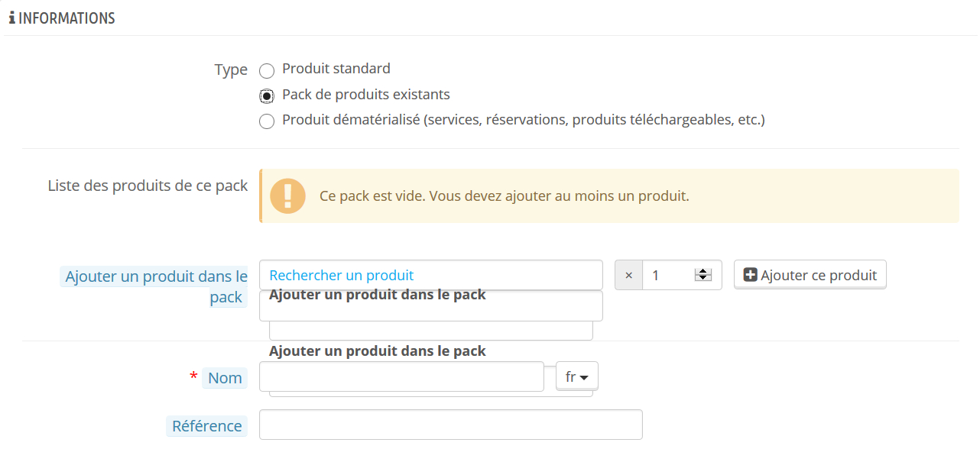The width and height of the screenshot is (980, 449).
Task: Click the Ajouter ce produit button
Action: click(x=810, y=275)
